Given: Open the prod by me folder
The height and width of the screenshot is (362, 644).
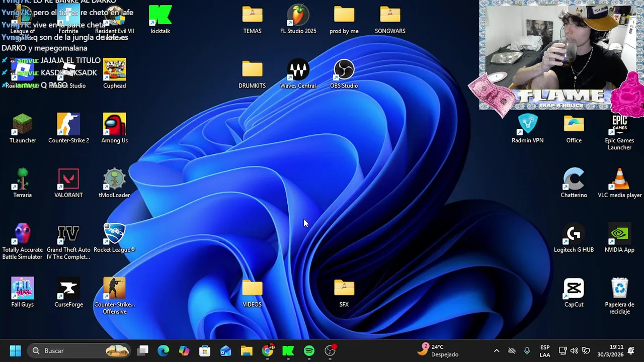Looking at the screenshot, I should click(344, 20).
